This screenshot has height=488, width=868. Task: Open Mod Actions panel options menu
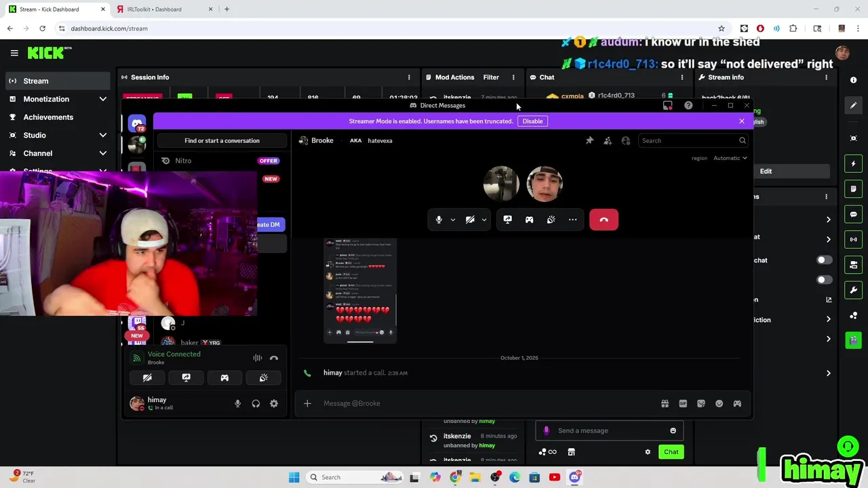[513, 77]
